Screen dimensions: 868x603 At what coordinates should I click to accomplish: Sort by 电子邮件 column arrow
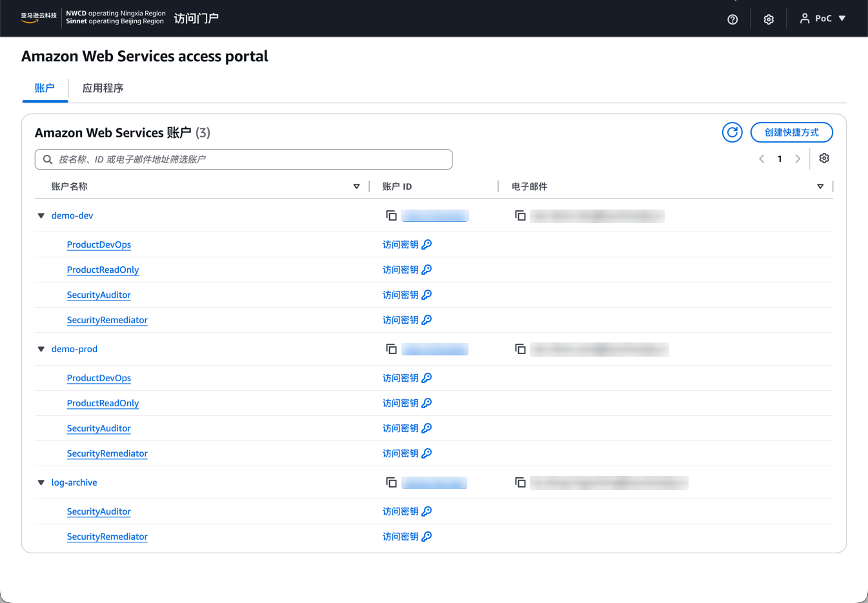(820, 186)
